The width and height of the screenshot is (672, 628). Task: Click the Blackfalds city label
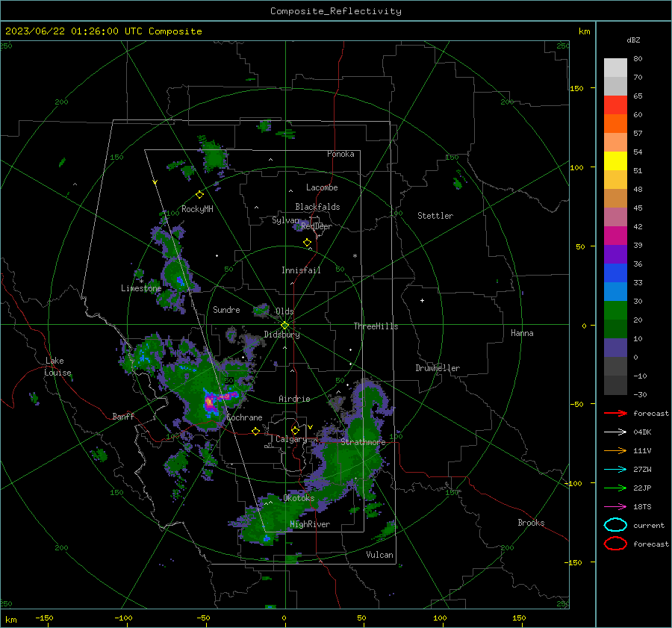click(317, 207)
